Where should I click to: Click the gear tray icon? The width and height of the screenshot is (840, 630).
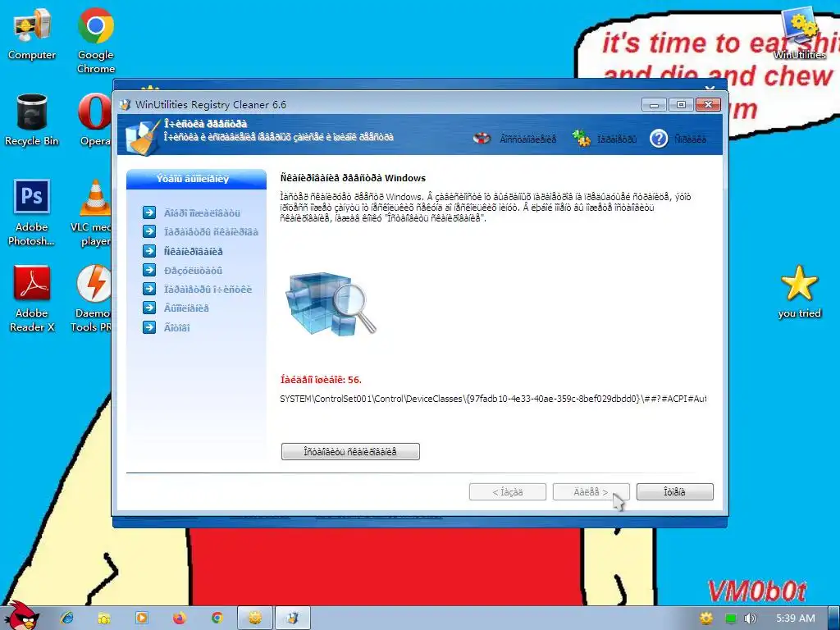706,619
